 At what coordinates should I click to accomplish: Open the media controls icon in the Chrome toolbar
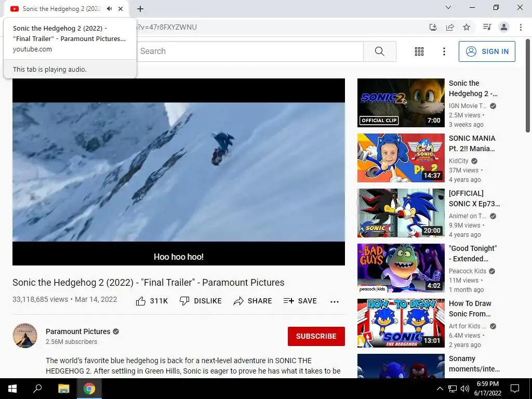487,27
